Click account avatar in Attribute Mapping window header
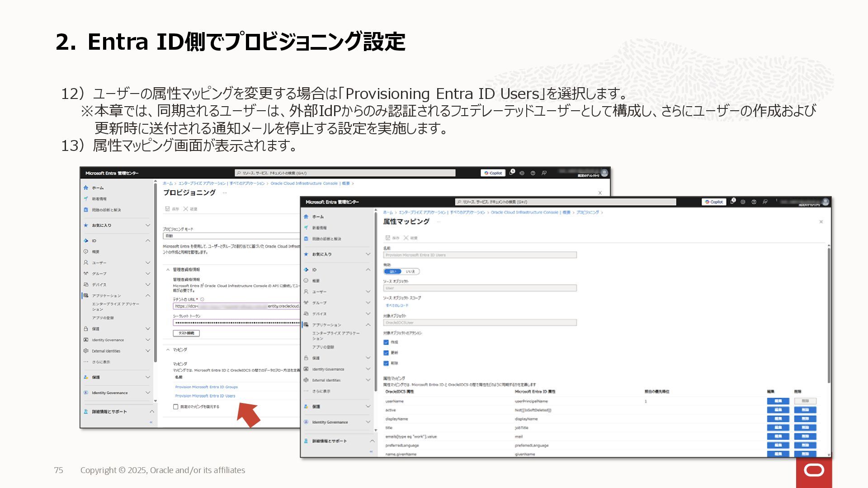The image size is (868, 488). (x=826, y=202)
